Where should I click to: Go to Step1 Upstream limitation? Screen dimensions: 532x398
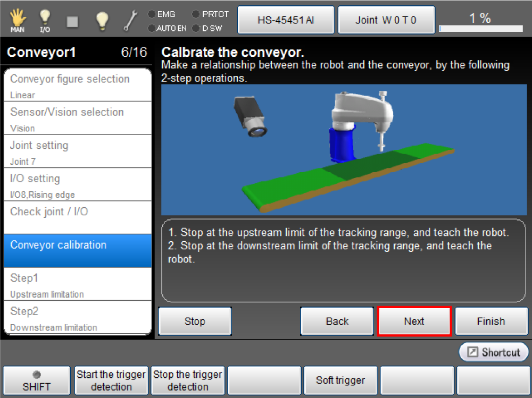click(78, 284)
